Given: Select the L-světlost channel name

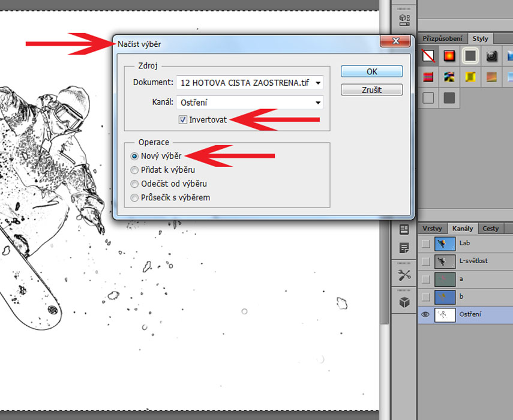Looking at the screenshot, I should coord(473,261).
